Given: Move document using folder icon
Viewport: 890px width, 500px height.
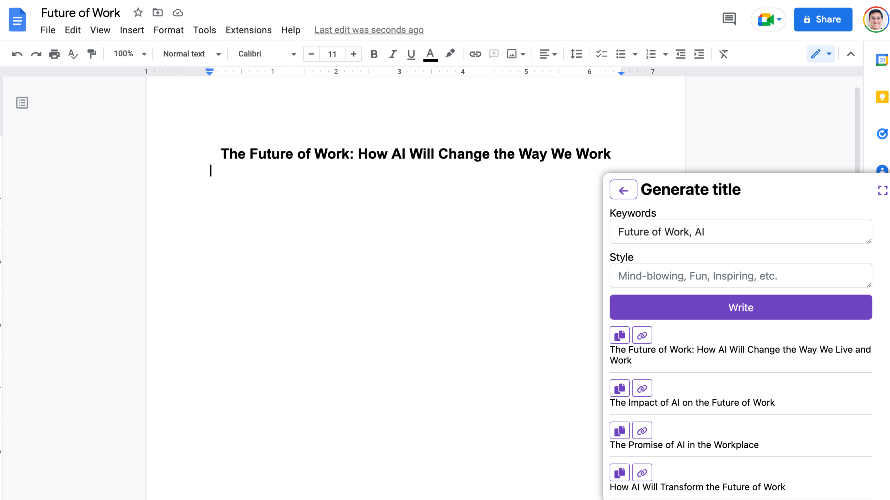Looking at the screenshot, I should (158, 12).
